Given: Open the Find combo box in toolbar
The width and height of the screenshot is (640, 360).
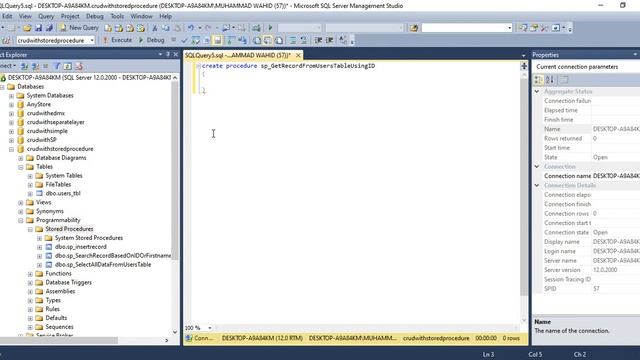Looking at the screenshot, I should [x=467, y=28].
